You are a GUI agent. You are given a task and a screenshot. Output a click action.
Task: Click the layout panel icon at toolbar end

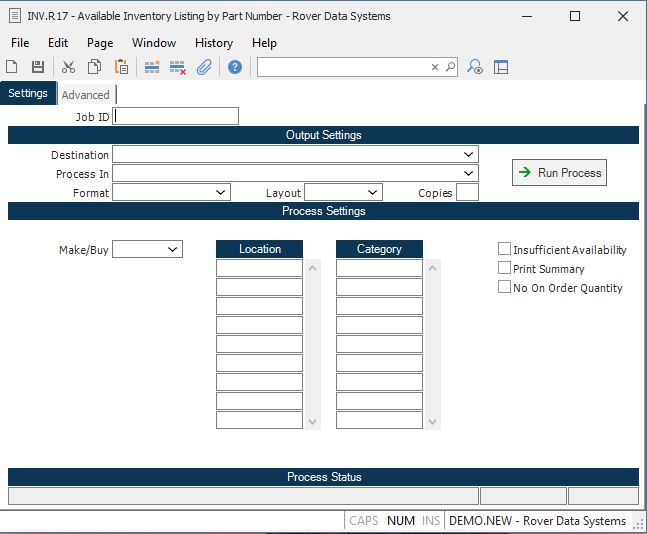[501, 67]
